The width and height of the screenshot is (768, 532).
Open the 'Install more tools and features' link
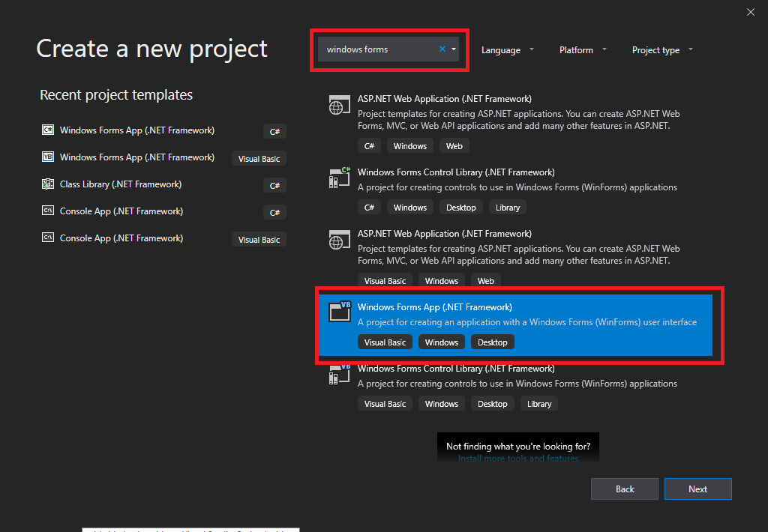click(x=518, y=459)
